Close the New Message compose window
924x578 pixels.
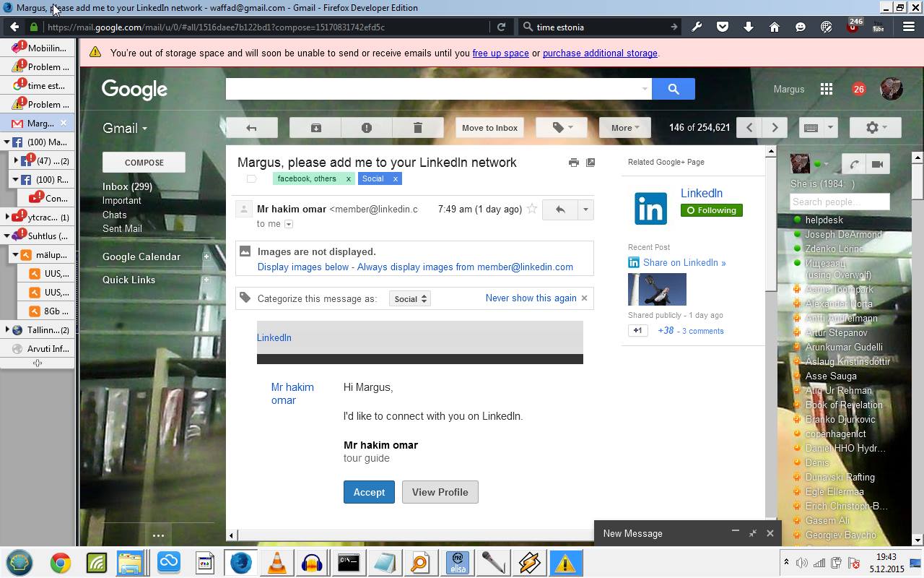click(770, 533)
